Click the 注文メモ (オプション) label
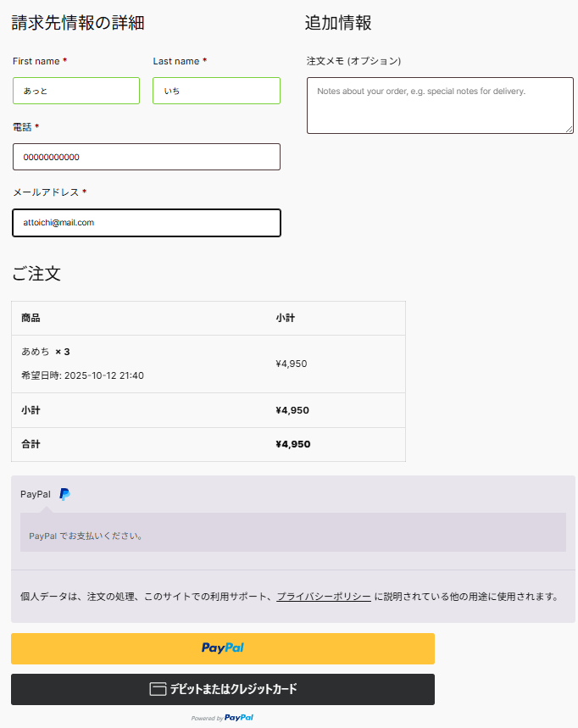Viewport: 578px width, 728px height. tap(353, 61)
